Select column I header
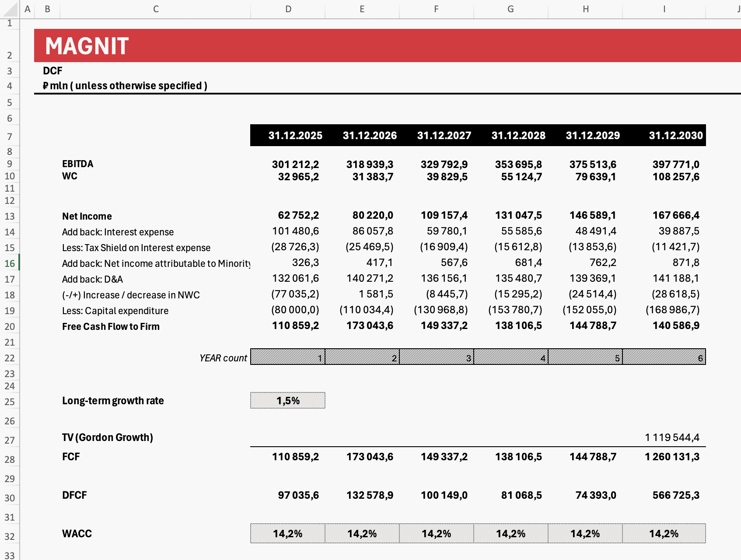741x560 pixels. point(664,9)
